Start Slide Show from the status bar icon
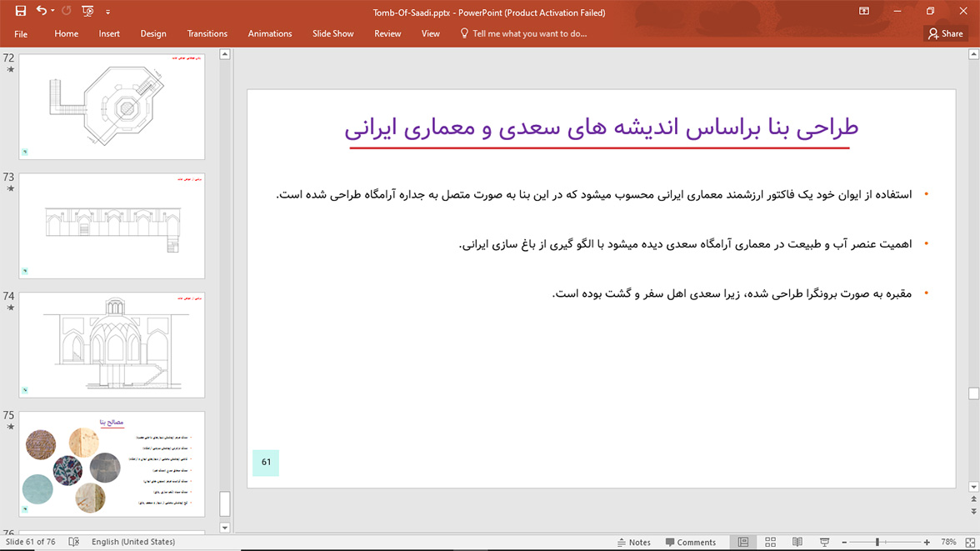 coord(824,542)
